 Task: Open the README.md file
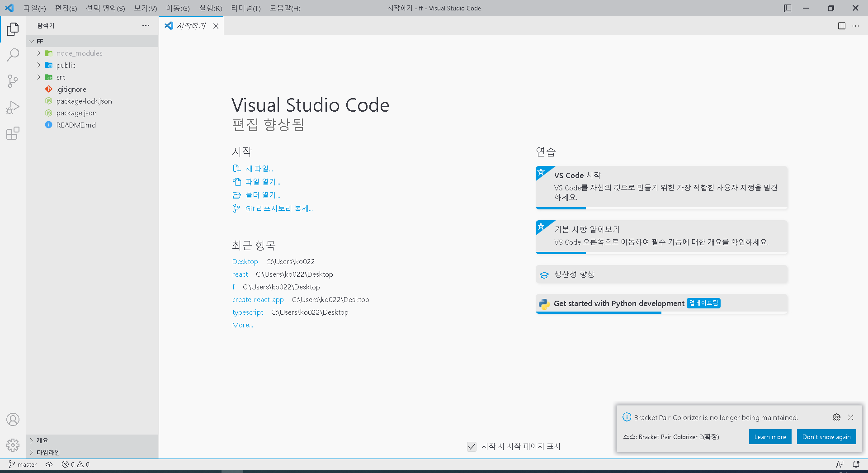[92, 125]
